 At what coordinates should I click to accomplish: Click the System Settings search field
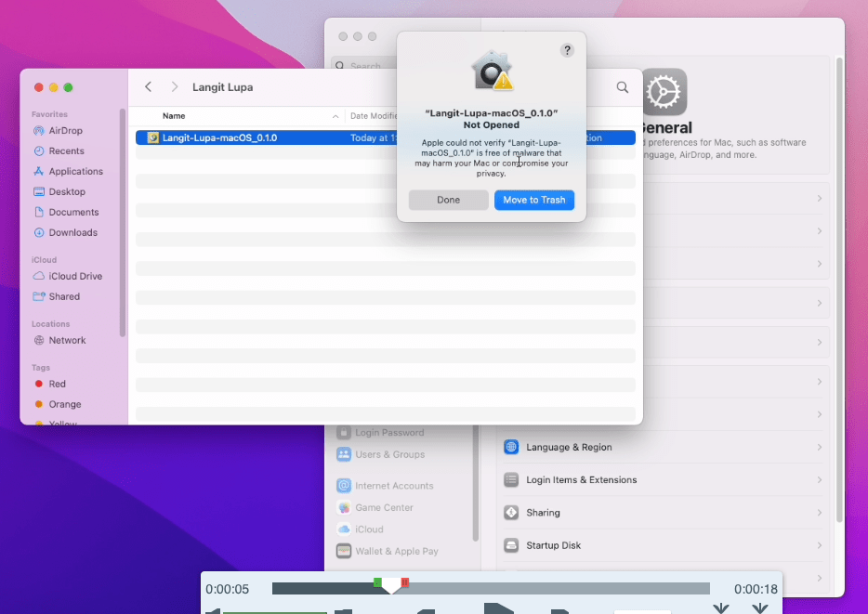pyautogui.click(x=366, y=66)
